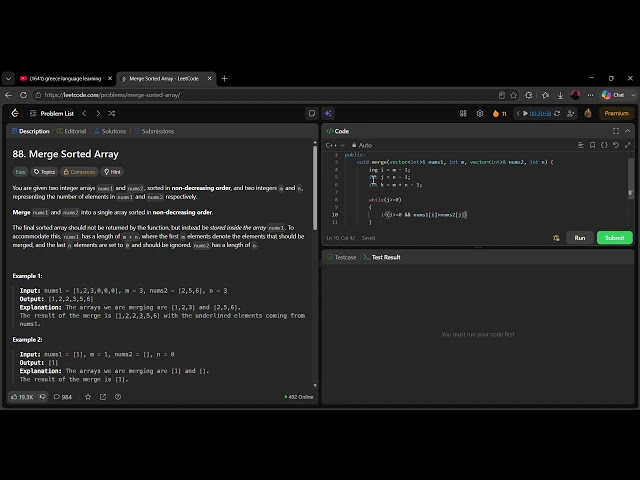640x480 pixels.
Task: Click the streak flame counter showing 11
Action: pos(500,113)
